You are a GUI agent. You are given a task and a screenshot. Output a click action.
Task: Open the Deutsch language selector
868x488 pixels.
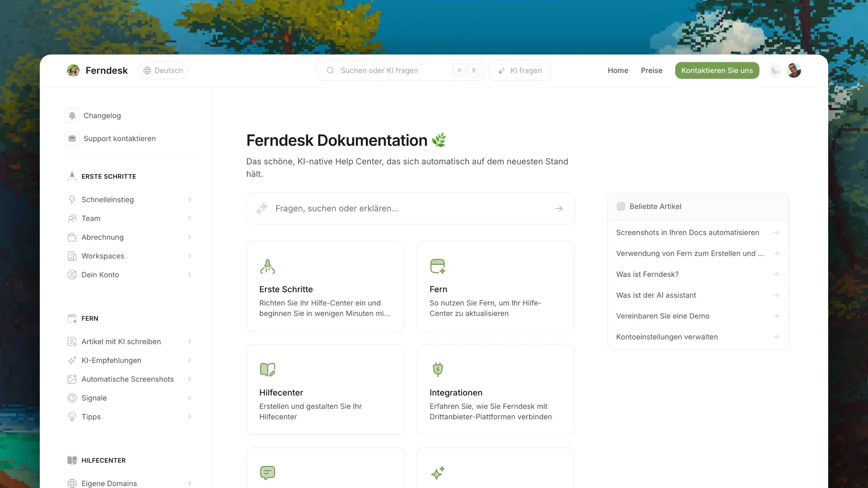(x=163, y=70)
